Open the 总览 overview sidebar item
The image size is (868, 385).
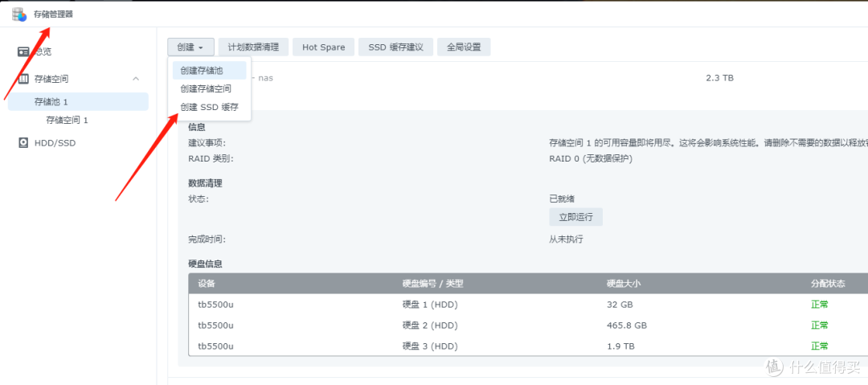pos(43,51)
